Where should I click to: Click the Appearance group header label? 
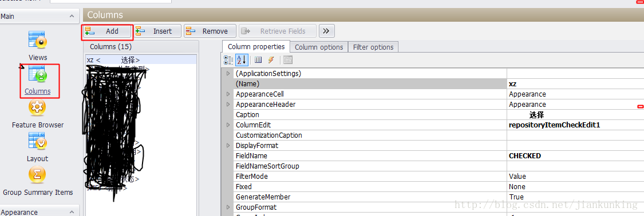point(19,212)
